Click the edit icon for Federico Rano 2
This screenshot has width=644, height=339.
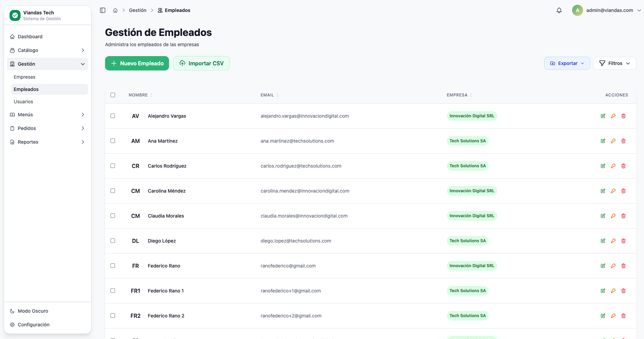pyautogui.click(x=603, y=316)
